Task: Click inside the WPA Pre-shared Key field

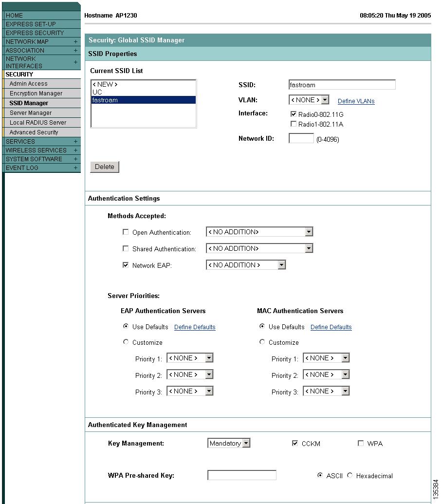Action: (x=241, y=475)
